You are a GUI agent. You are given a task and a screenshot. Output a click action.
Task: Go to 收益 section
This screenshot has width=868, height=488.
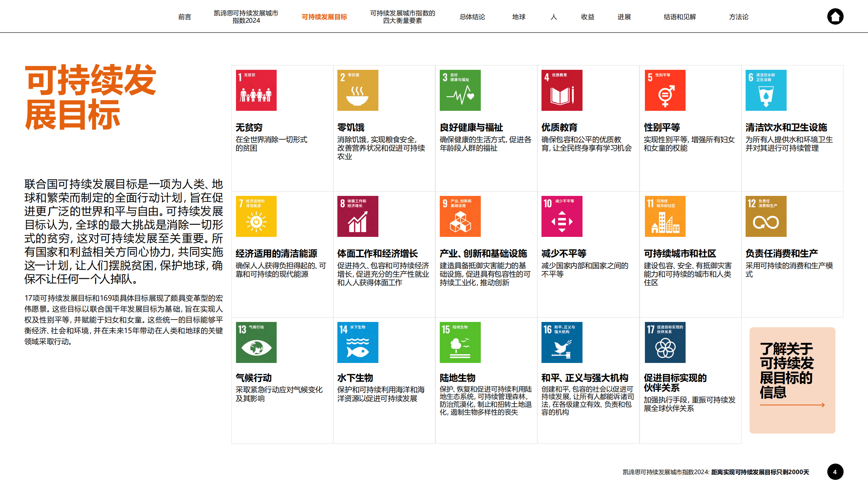click(x=588, y=17)
